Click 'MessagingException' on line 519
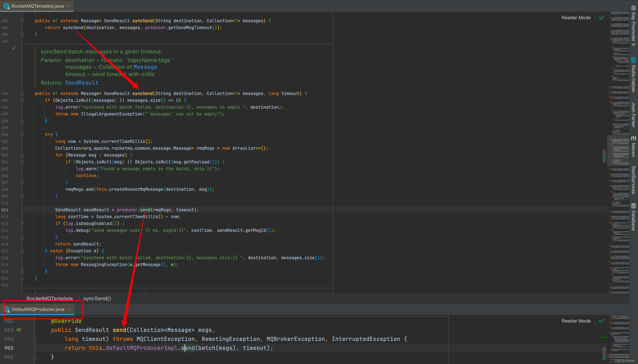This screenshot has width=638, height=364. point(104,265)
